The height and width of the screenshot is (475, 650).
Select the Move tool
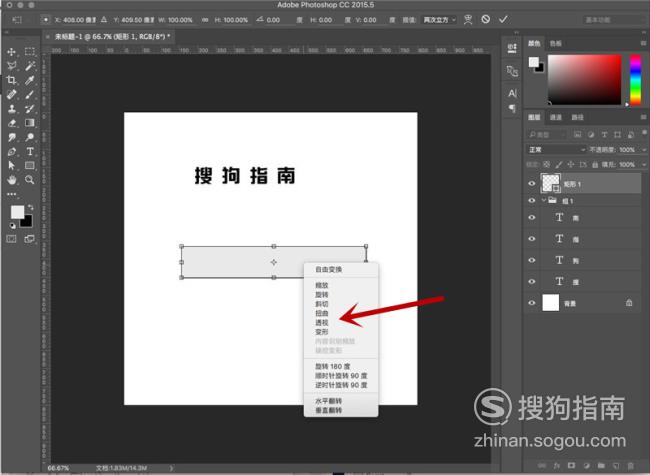point(12,52)
